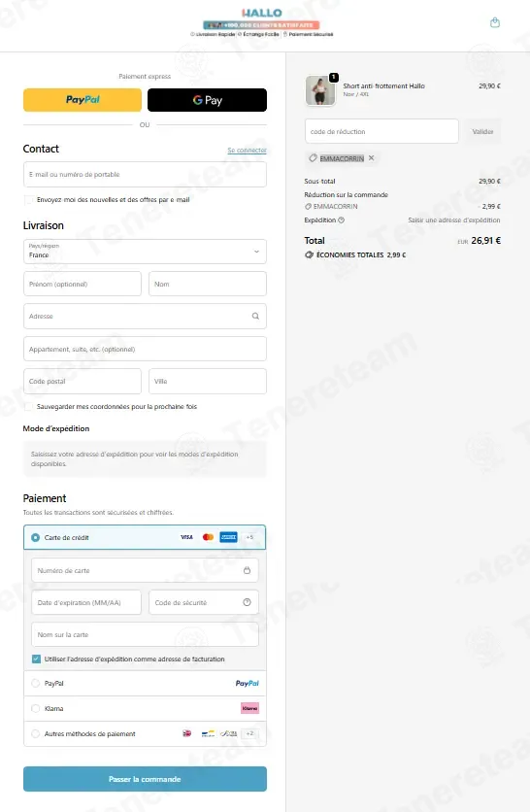Uncheck use shipping address as billing address
Image resolution: width=530 pixels, height=812 pixels.
(x=36, y=659)
